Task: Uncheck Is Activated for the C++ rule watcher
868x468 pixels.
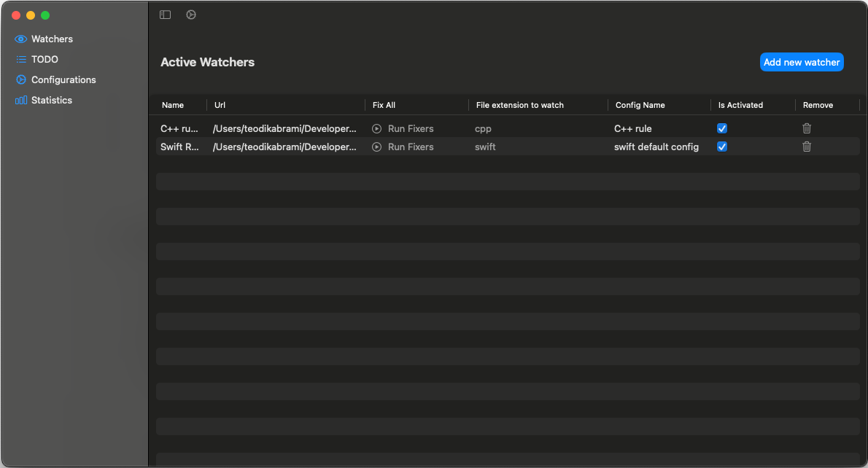Action: [721, 128]
